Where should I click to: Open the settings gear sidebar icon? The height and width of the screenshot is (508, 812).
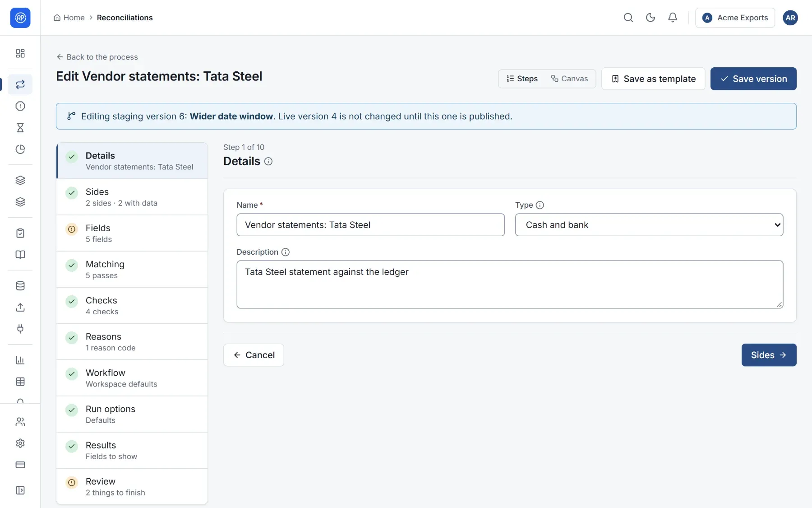pyautogui.click(x=20, y=443)
